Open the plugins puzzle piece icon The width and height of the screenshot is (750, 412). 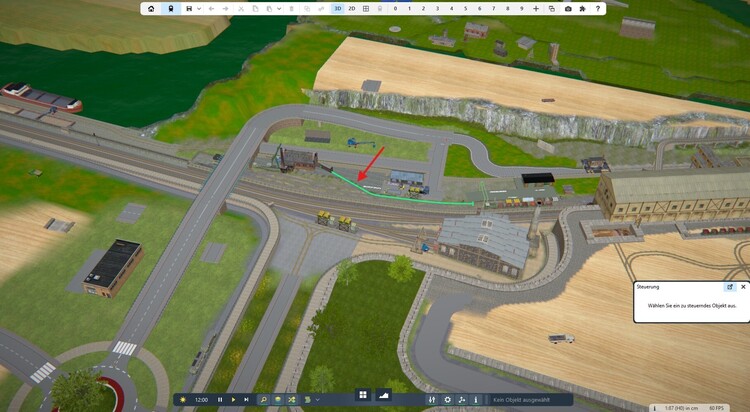[582, 8]
